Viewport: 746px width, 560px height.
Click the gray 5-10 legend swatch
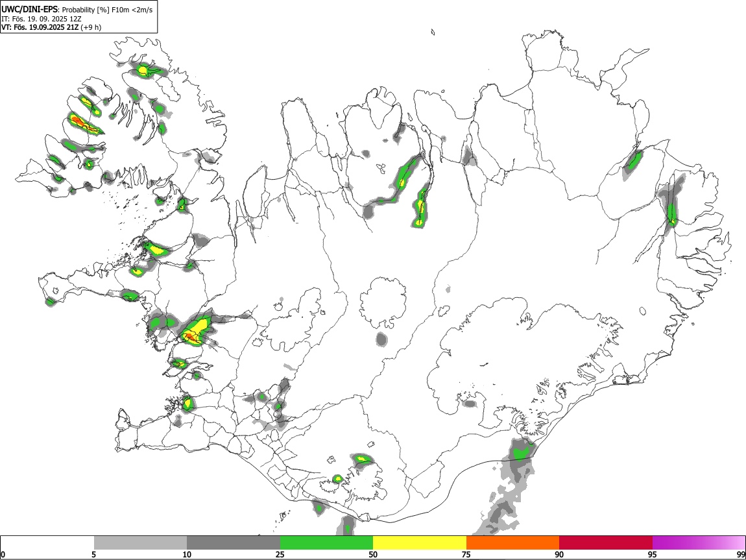click(140, 542)
